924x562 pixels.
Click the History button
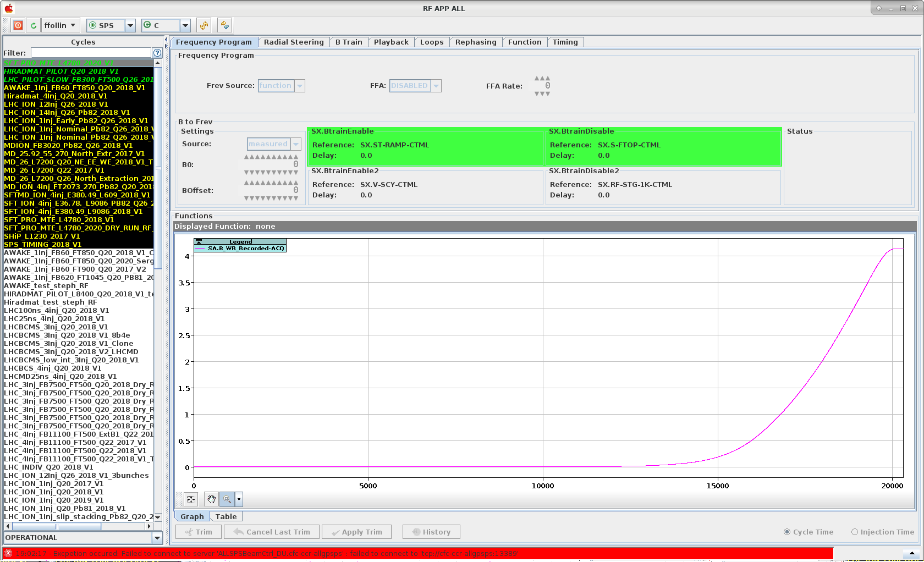(x=431, y=532)
